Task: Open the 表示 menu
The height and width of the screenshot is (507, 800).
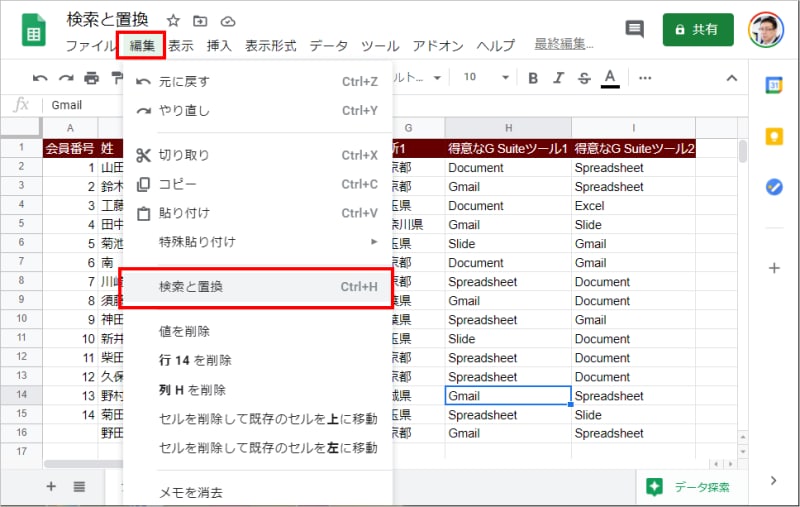Action: tap(181, 45)
